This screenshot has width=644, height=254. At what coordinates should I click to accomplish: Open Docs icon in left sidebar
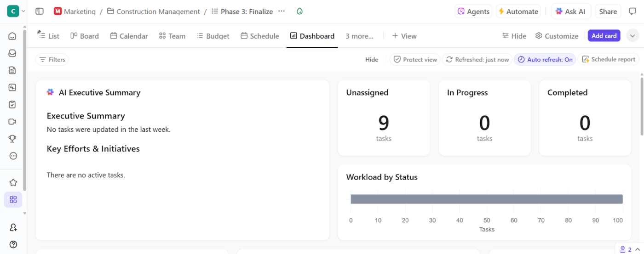(x=12, y=70)
